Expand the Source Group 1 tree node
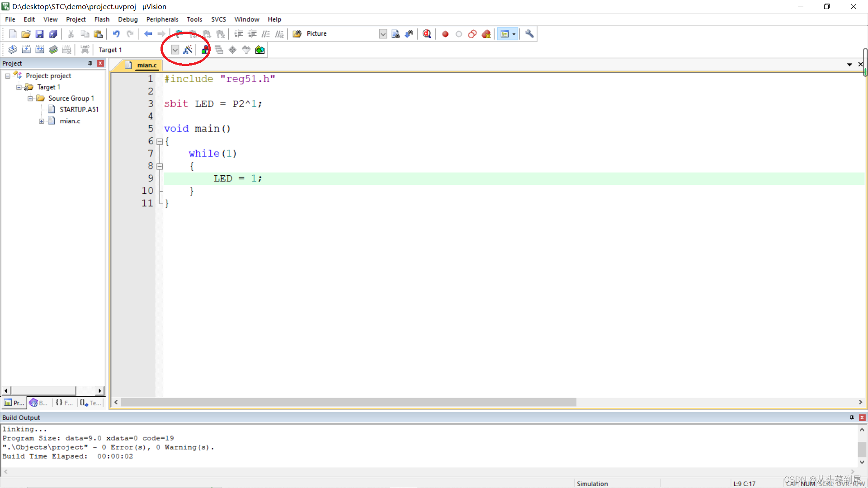This screenshot has width=868, height=488. point(30,98)
